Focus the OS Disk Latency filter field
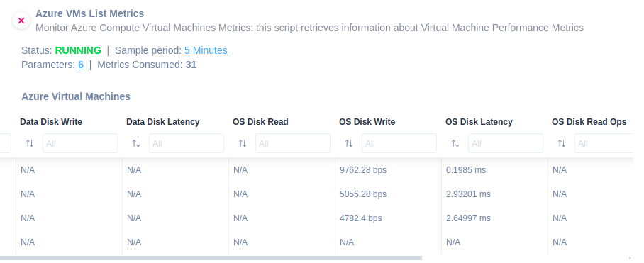The width and height of the screenshot is (644, 263). 506,143
